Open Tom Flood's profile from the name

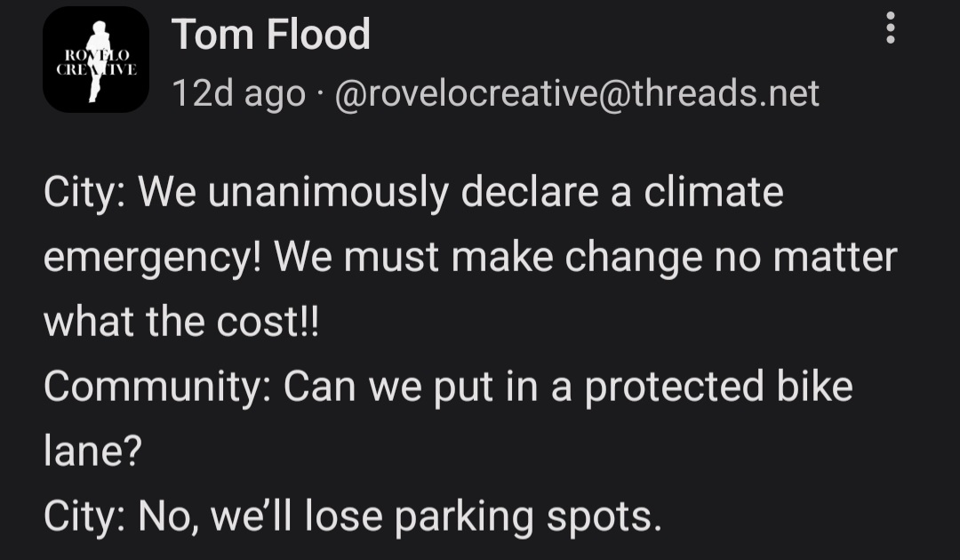[x=270, y=36]
